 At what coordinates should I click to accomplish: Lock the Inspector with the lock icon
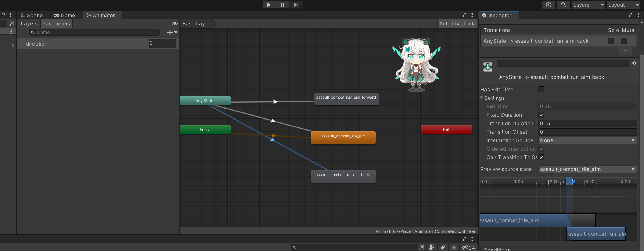(x=630, y=15)
